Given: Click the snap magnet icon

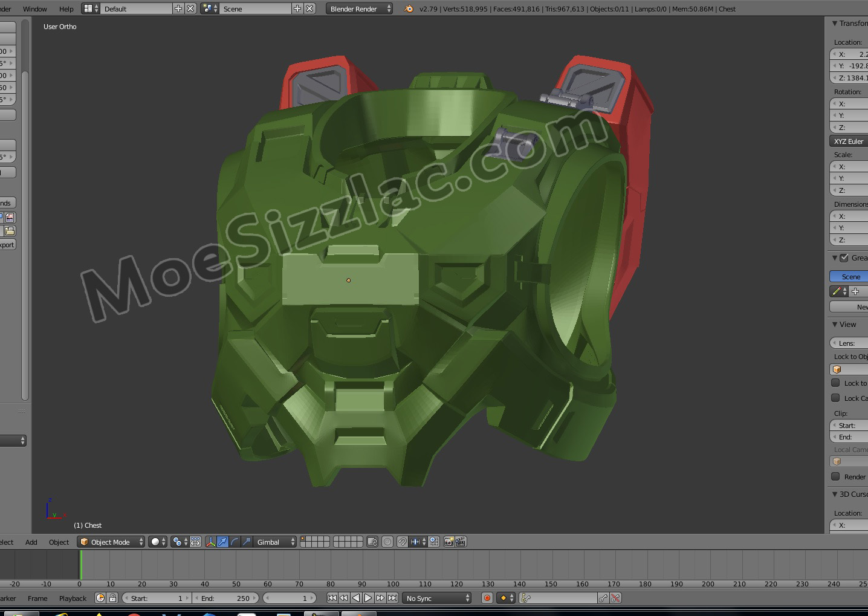Looking at the screenshot, I should click(x=402, y=542).
